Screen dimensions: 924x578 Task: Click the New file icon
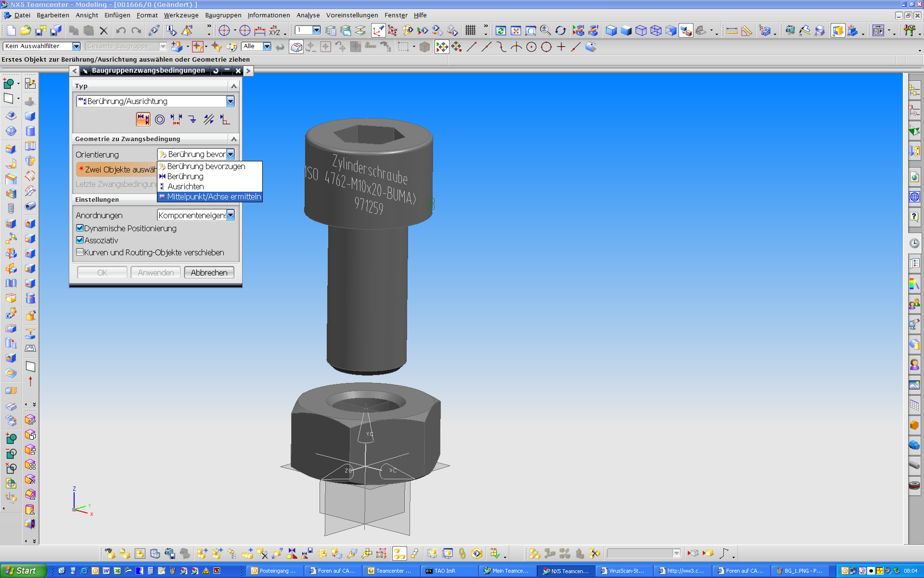click(11, 31)
